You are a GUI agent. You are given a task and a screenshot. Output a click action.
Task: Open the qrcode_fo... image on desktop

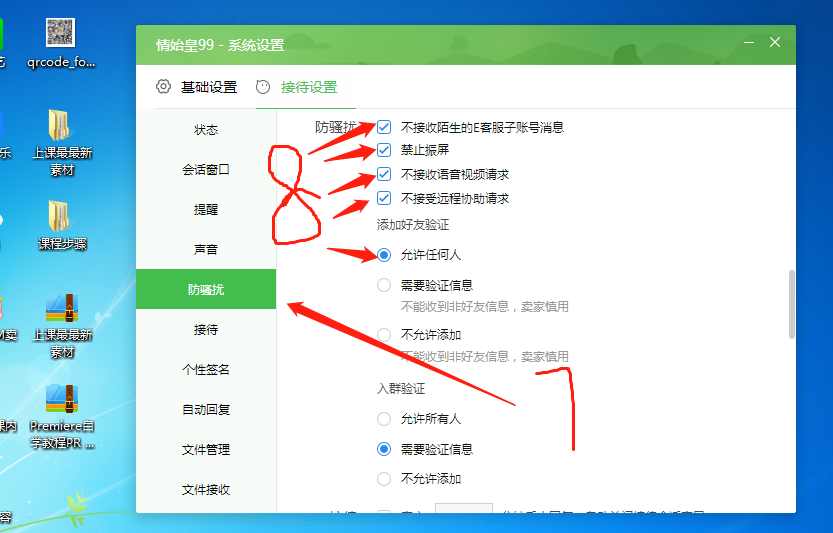[x=60, y=43]
